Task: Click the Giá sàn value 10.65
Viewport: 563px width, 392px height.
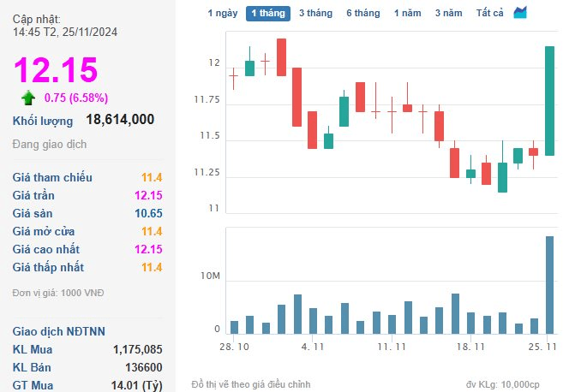Action: tap(148, 214)
